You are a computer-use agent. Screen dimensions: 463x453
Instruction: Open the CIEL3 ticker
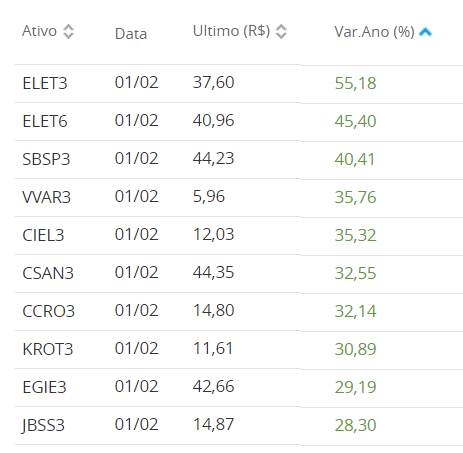coord(43,235)
